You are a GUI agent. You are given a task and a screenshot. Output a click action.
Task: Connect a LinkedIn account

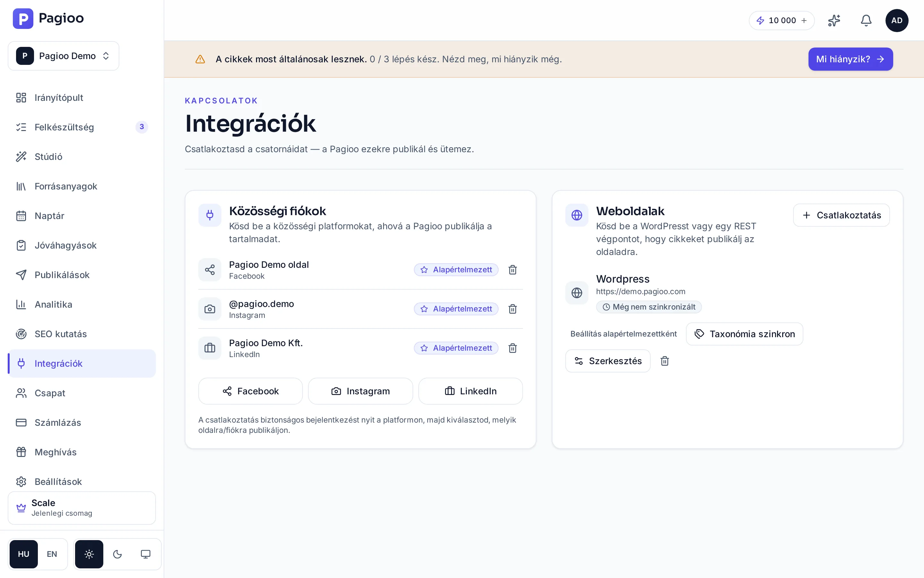470,391
